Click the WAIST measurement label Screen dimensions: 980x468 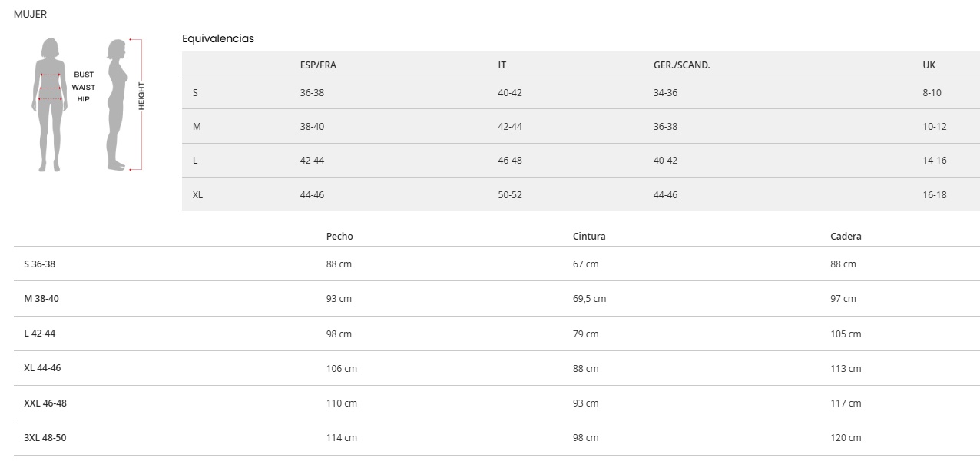point(84,87)
